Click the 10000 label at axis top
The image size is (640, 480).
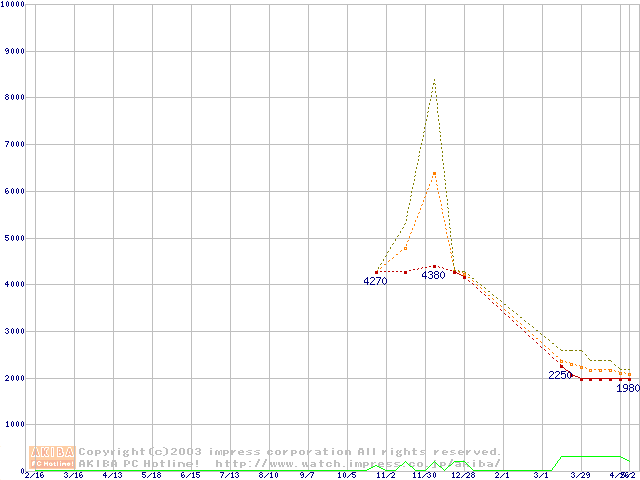(x=15, y=4)
